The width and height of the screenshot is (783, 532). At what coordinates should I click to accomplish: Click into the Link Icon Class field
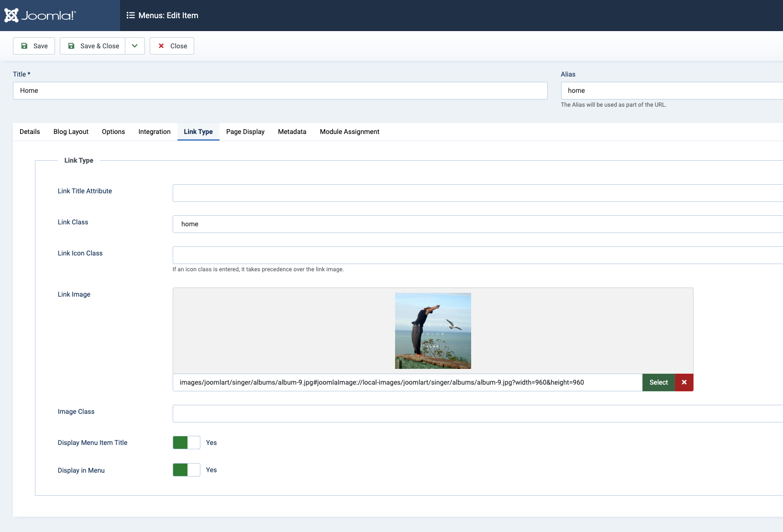coord(477,255)
